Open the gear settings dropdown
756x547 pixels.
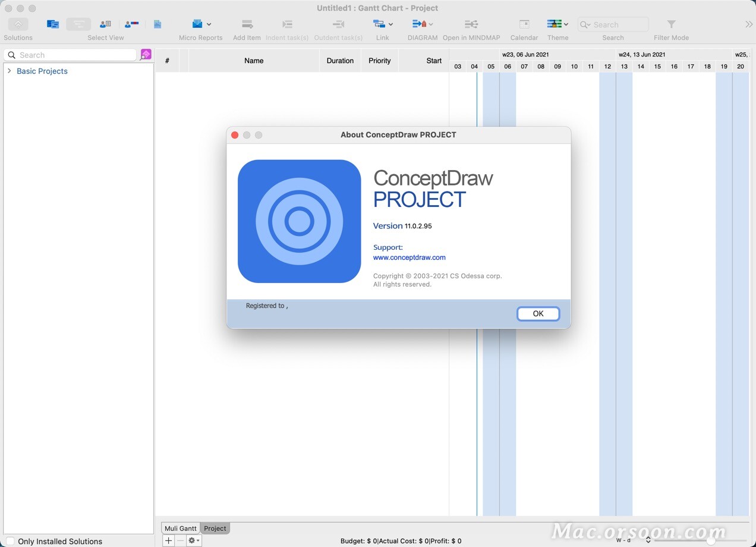click(x=194, y=540)
